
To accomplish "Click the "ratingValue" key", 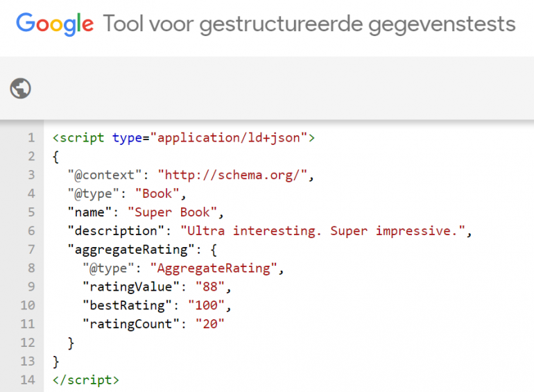I will point(131,287).
